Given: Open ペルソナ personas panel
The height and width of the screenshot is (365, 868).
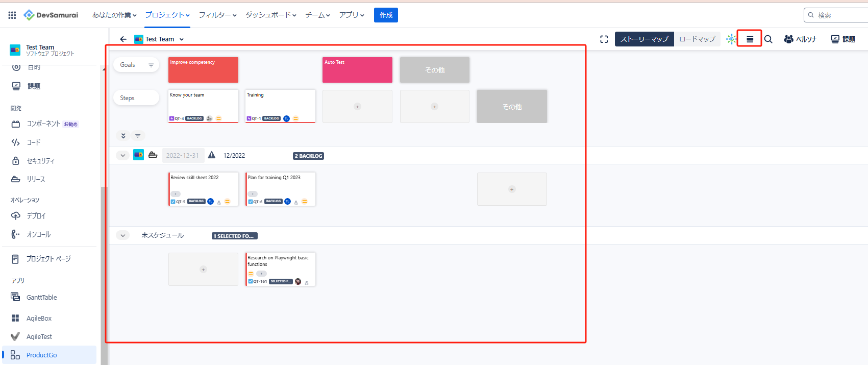Looking at the screenshot, I should pos(800,39).
